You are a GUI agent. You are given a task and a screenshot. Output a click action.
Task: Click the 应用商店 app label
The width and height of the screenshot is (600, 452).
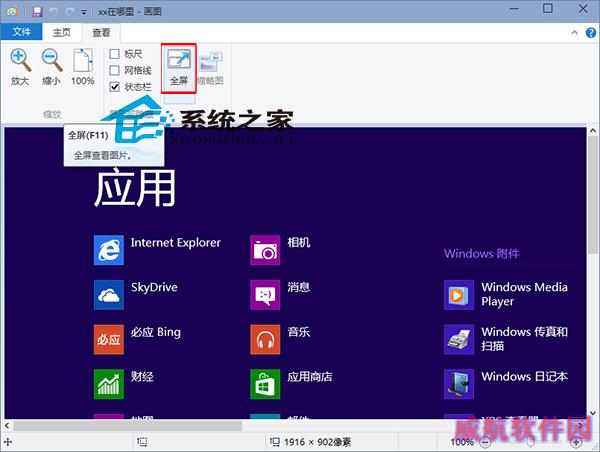coord(310,377)
